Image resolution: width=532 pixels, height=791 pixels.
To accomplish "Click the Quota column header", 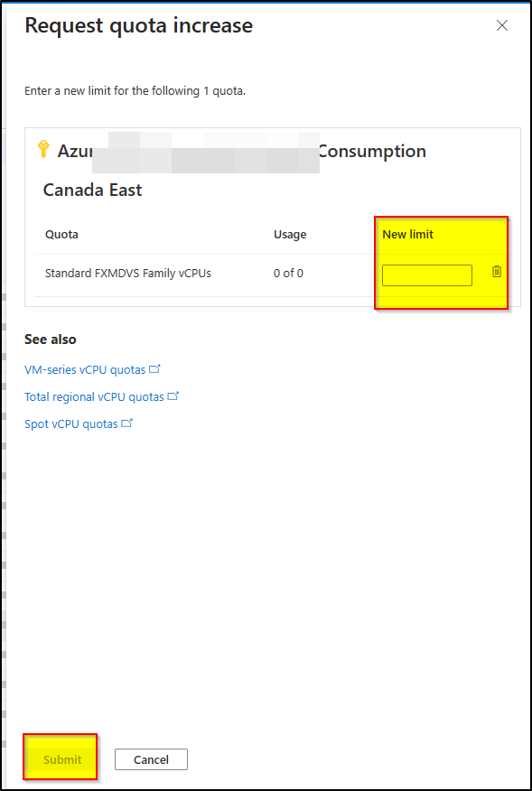I will [61, 234].
